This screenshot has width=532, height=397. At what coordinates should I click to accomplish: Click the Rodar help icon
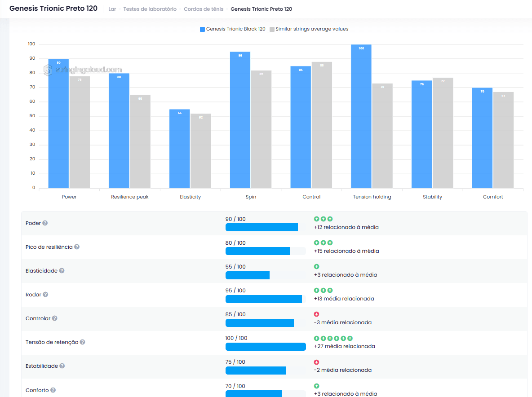pyautogui.click(x=45, y=295)
